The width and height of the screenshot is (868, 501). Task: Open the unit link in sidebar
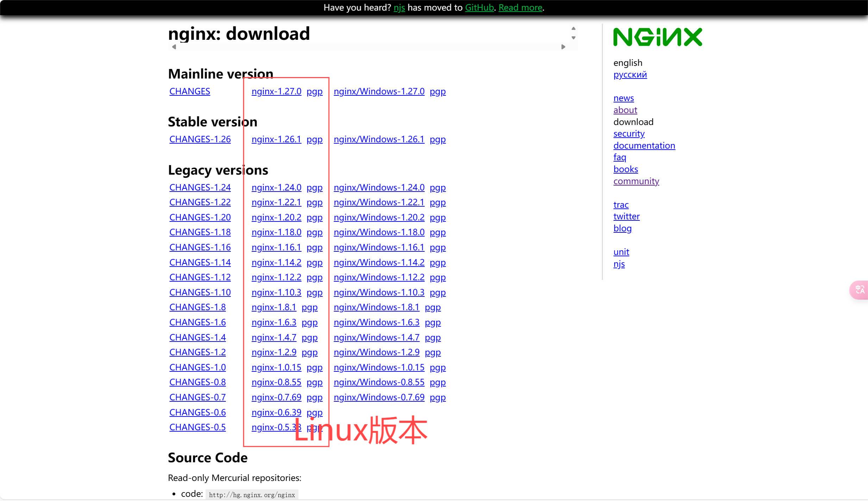click(x=621, y=252)
